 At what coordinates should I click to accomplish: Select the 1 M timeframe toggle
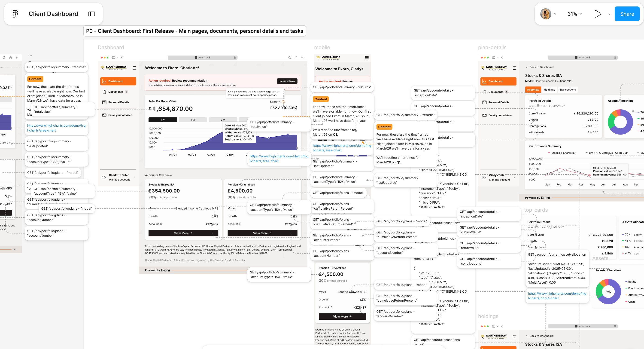click(x=193, y=120)
